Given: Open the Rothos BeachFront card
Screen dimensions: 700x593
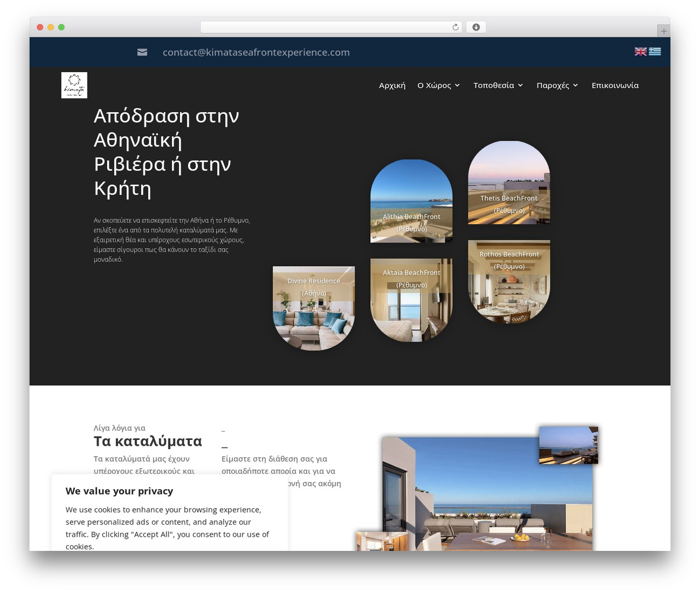Looking at the screenshot, I should pyautogui.click(x=509, y=282).
